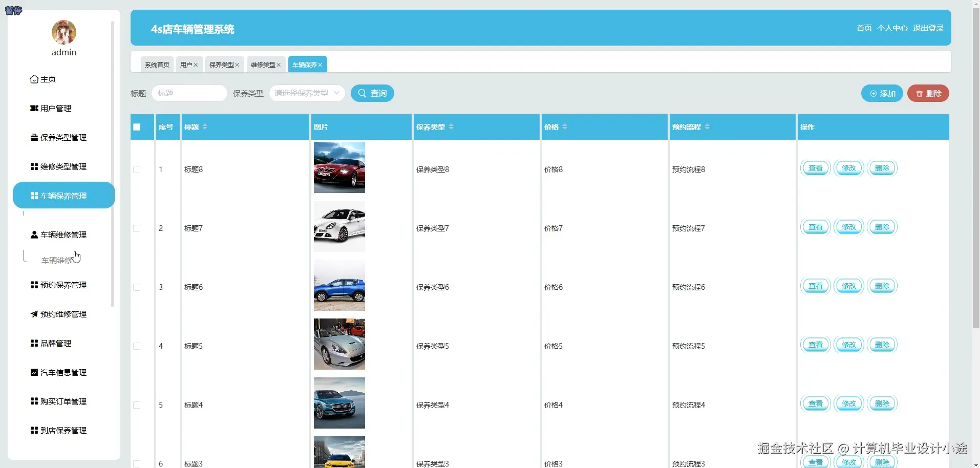Check the checkbox for row 标题8
Screen dimensions: 980x468
tap(137, 169)
